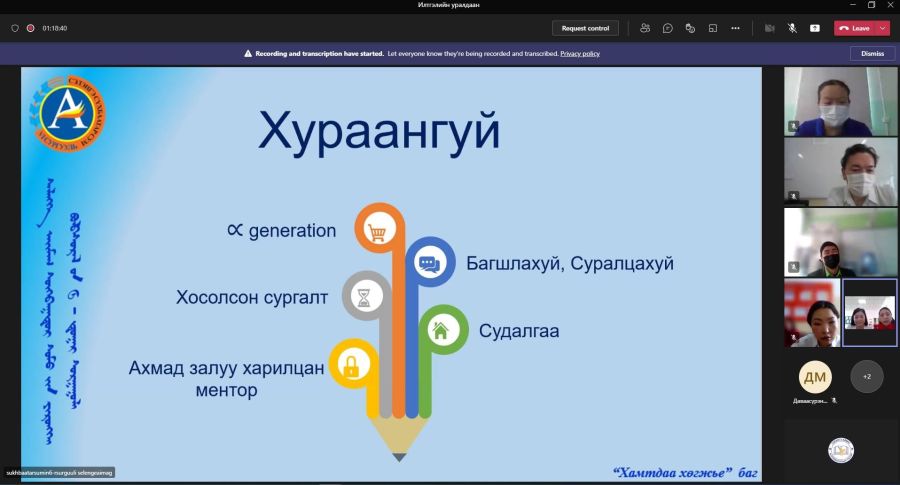Click the green house icon on slide
The height and width of the screenshot is (485, 900).
pyautogui.click(x=441, y=330)
